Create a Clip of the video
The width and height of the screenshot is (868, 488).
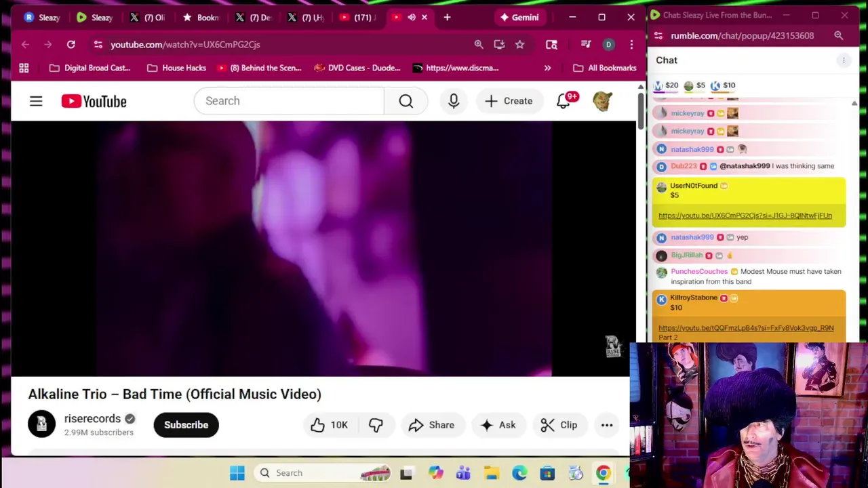[x=559, y=425]
